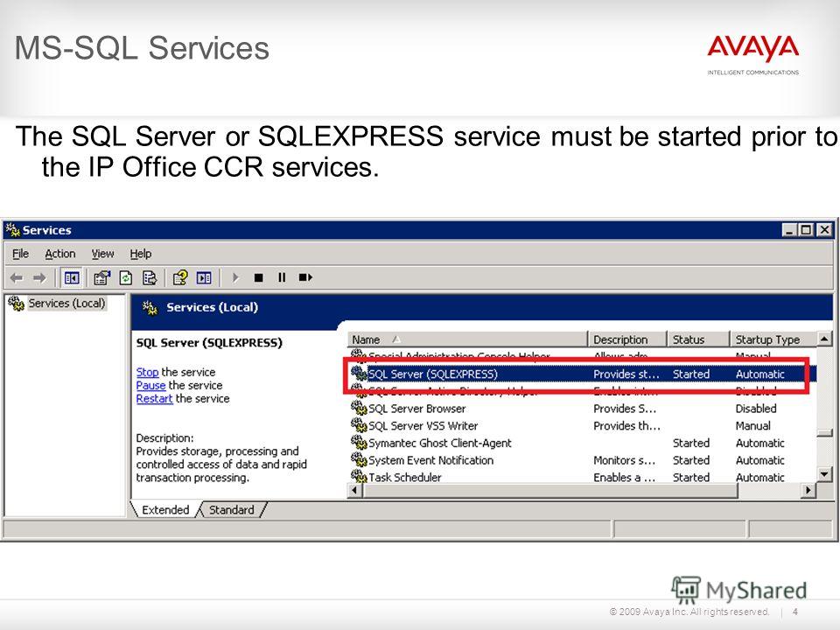
Task: Click the Services (Local) header in the right pane
Action: click(x=212, y=307)
